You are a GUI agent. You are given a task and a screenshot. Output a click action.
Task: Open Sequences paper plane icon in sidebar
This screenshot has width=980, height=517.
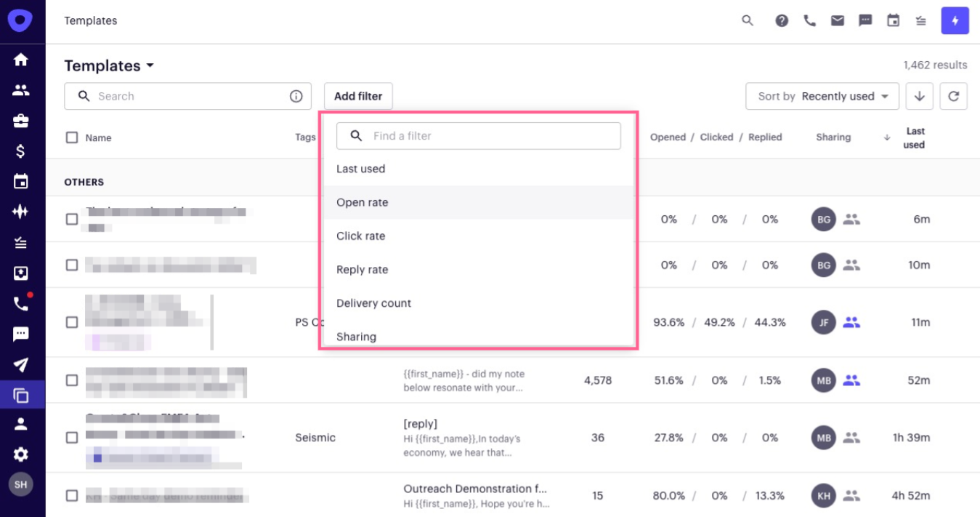click(21, 365)
